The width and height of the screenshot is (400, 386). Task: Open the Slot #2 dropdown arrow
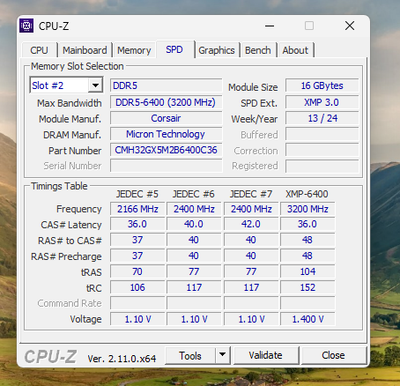tap(95, 85)
